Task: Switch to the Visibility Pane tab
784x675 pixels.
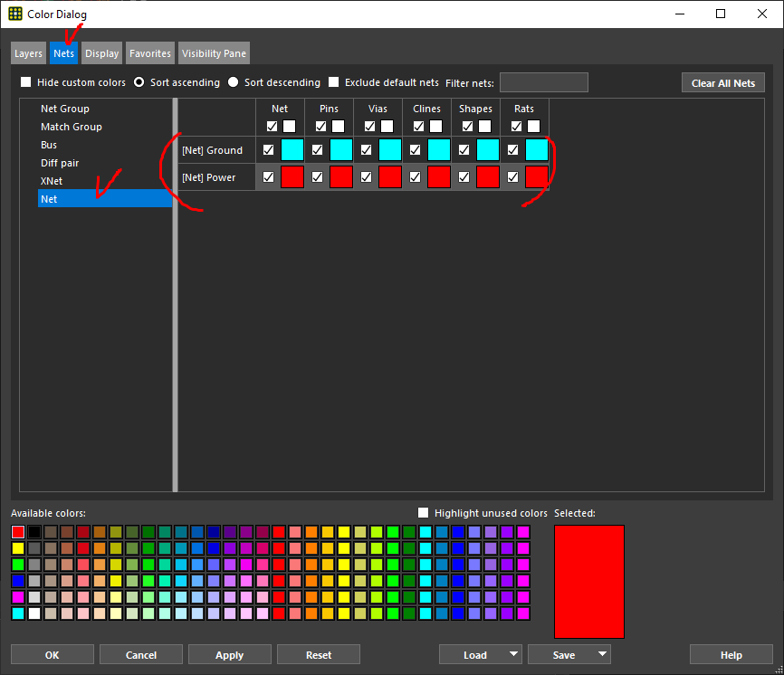Action: [x=214, y=53]
